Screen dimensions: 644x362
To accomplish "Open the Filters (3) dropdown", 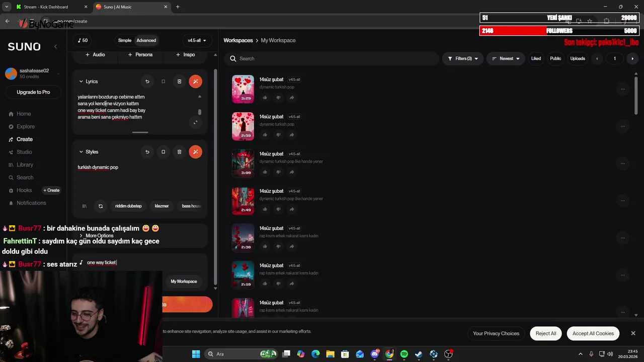I will (463, 59).
